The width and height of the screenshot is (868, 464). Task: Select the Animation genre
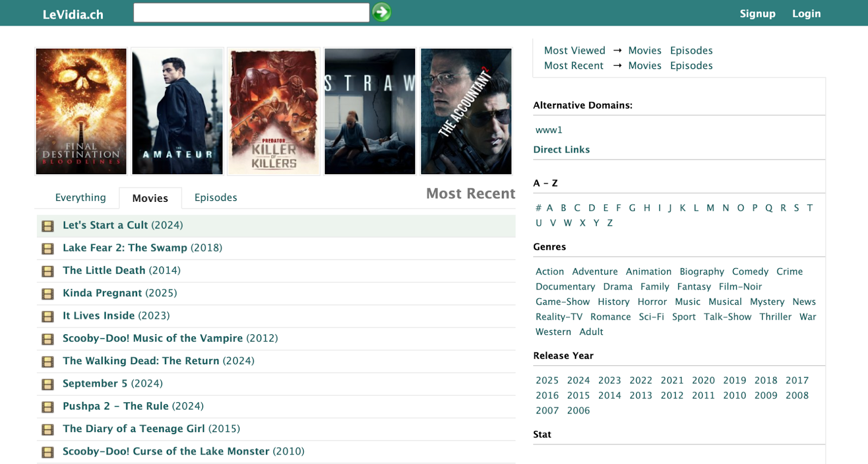pyautogui.click(x=648, y=272)
